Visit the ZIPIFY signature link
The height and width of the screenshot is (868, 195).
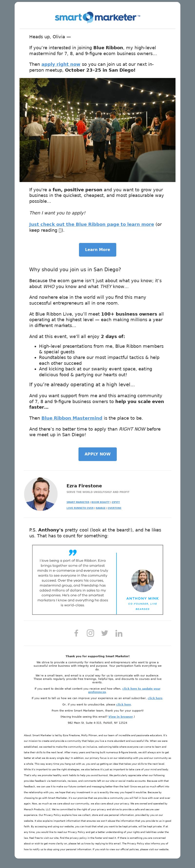pyautogui.click(x=116, y=502)
